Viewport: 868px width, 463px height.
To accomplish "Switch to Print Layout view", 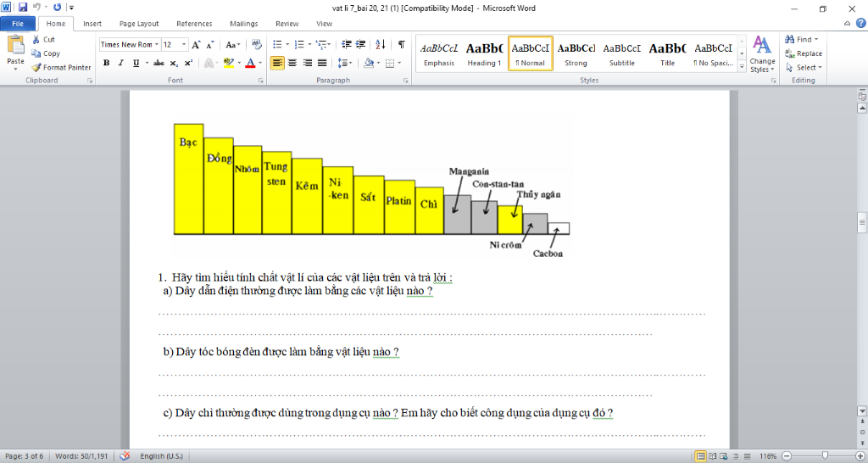I will 701,456.
